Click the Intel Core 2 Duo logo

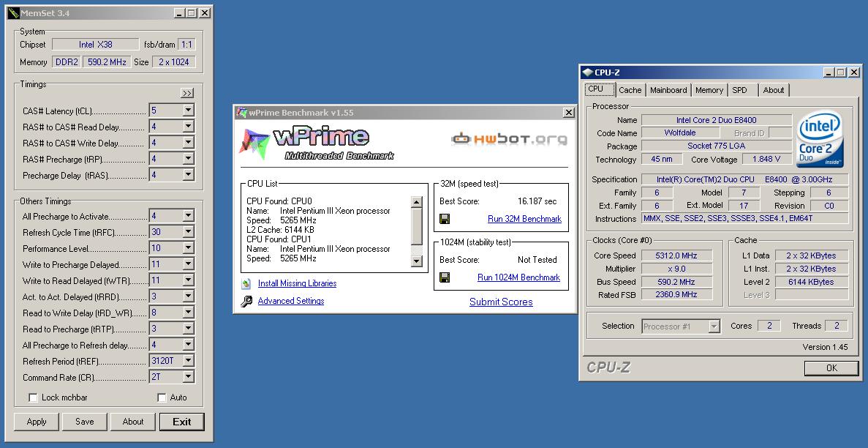coord(820,139)
